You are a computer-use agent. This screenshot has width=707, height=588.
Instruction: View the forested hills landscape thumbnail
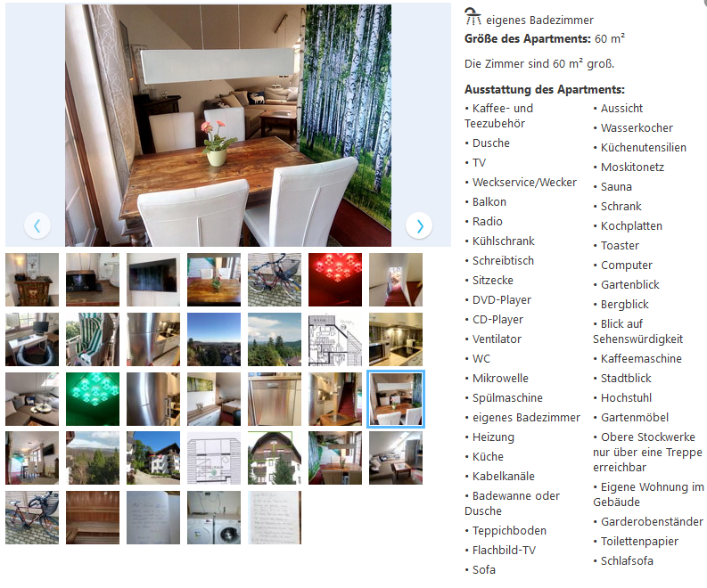tap(275, 339)
